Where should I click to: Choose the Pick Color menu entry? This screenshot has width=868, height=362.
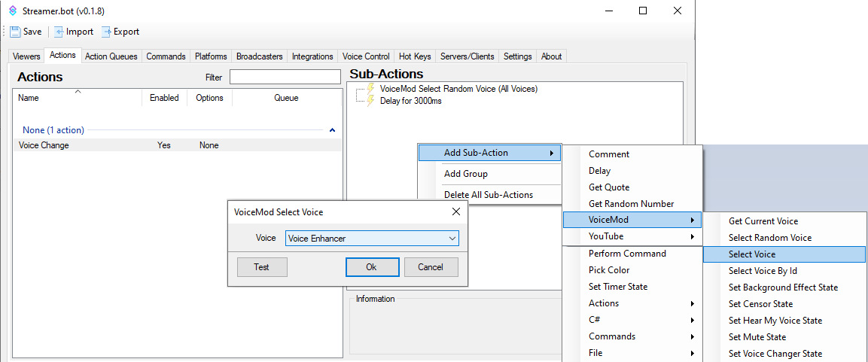click(632, 270)
